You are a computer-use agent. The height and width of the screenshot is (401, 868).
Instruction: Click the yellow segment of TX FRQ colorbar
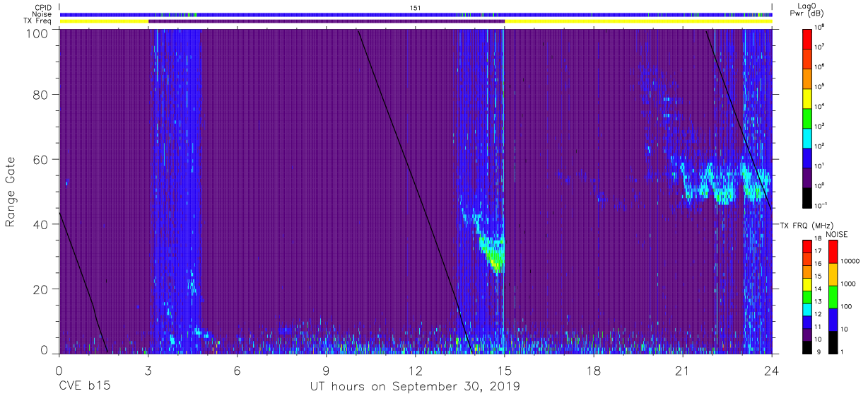[x=807, y=284]
